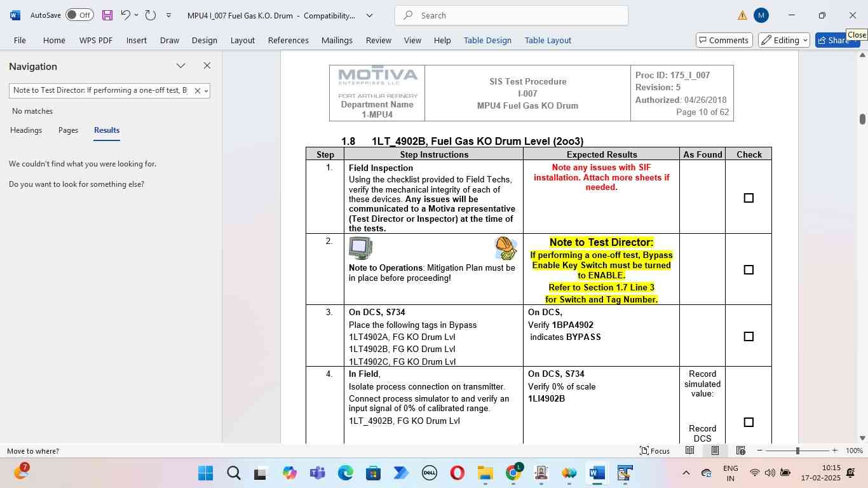Click the scroll down arrow of document
Screen dimensions: 868x488
click(x=862, y=438)
